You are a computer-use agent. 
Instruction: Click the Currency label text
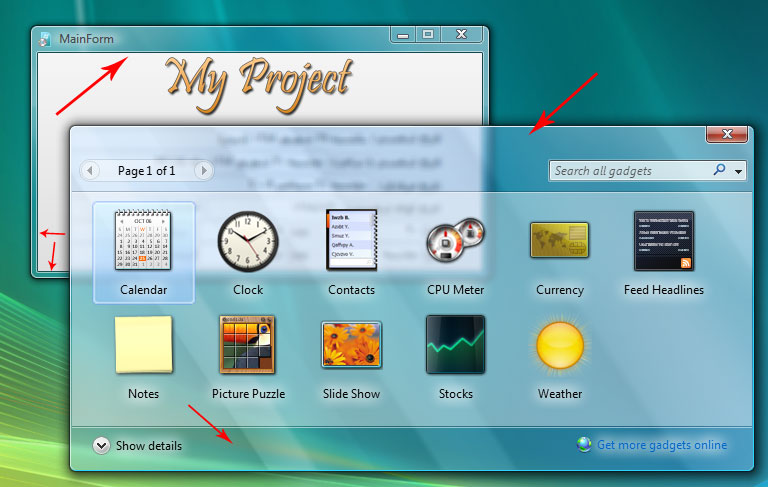pyautogui.click(x=560, y=291)
